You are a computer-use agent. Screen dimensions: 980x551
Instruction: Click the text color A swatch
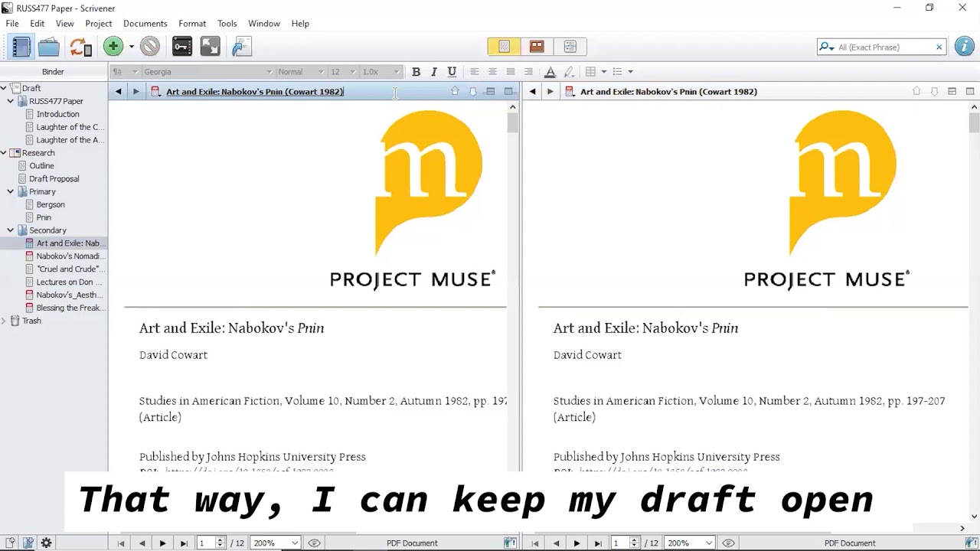pos(550,72)
